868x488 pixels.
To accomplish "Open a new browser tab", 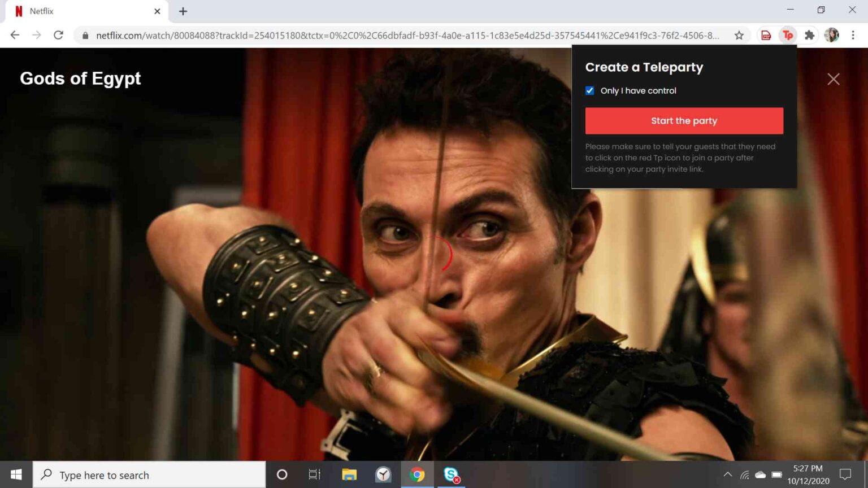I will click(x=183, y=11).
